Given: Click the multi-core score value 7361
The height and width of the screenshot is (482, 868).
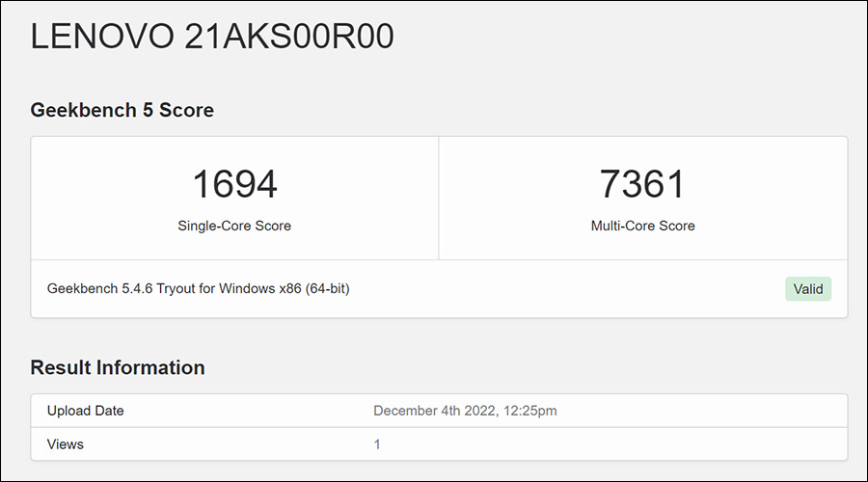Looking at the screenshot, I should coord(642,184).
